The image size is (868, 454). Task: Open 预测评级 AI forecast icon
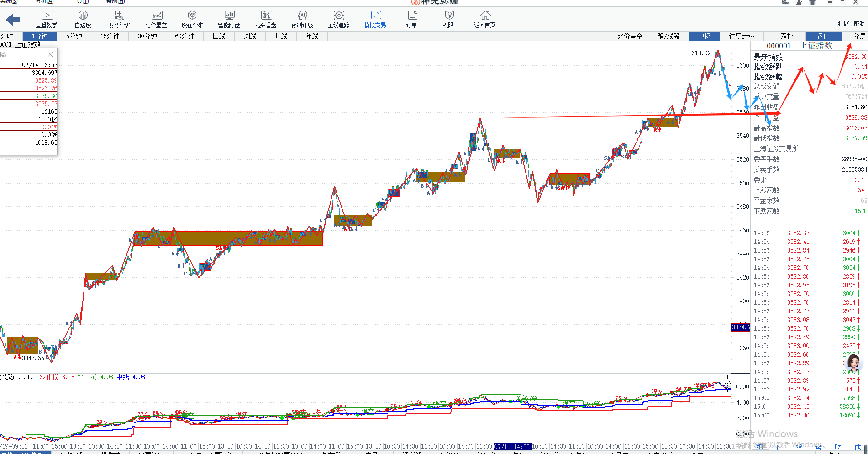(x=302, y=19)
